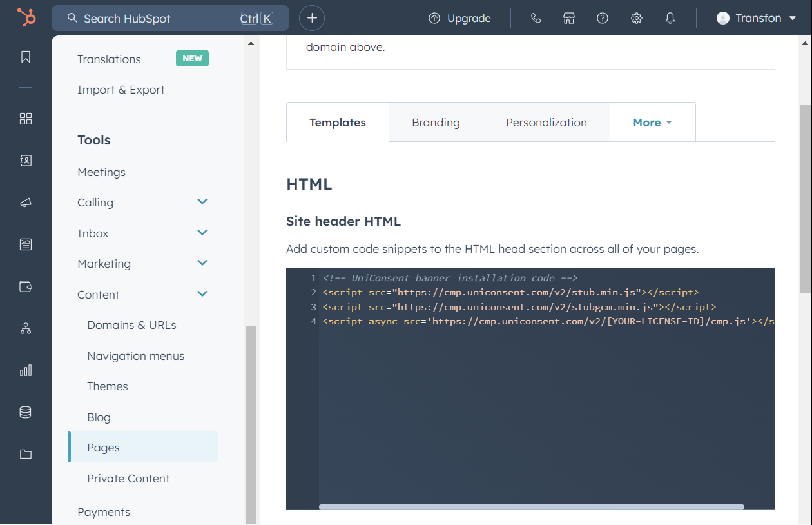Image resolution: width=812 pixels, height=525 pixels.
Task: Open Import & Export settings
Action: pos(121,90)
